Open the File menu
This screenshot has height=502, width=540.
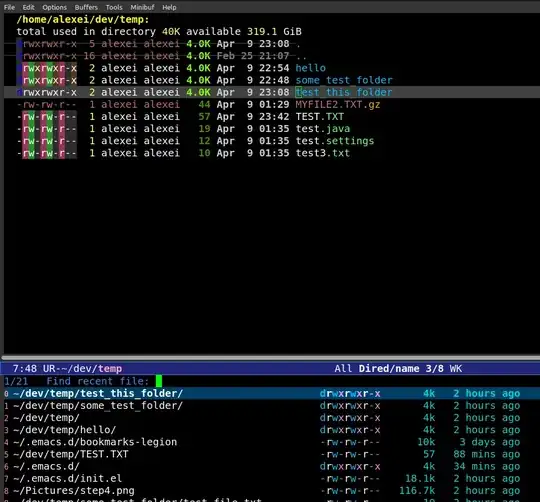point(9,7)
